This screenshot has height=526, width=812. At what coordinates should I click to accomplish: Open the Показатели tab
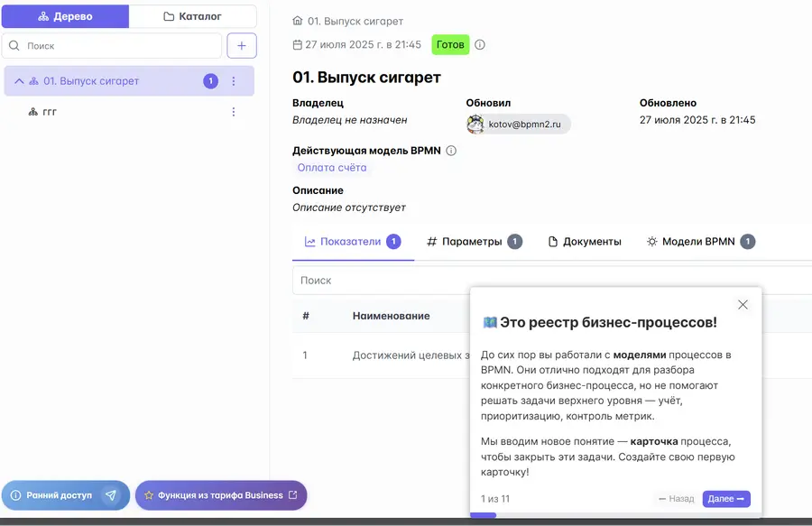(353, 242)
